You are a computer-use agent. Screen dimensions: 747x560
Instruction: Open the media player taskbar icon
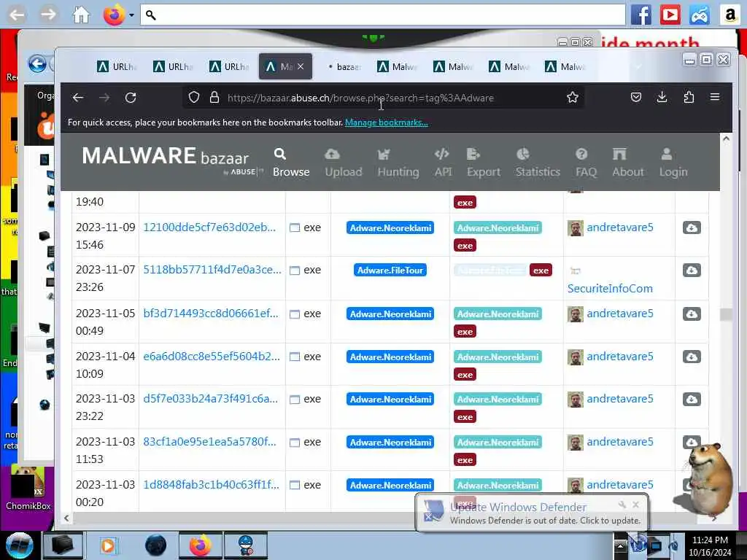point(108,545)
